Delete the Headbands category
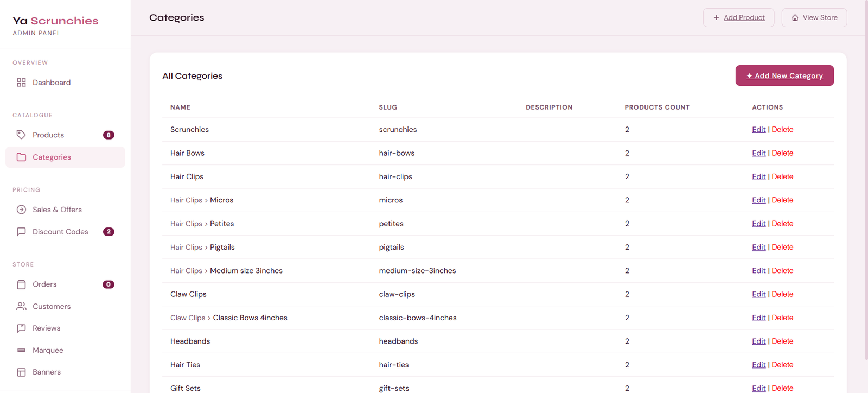 tap(782, 341)
